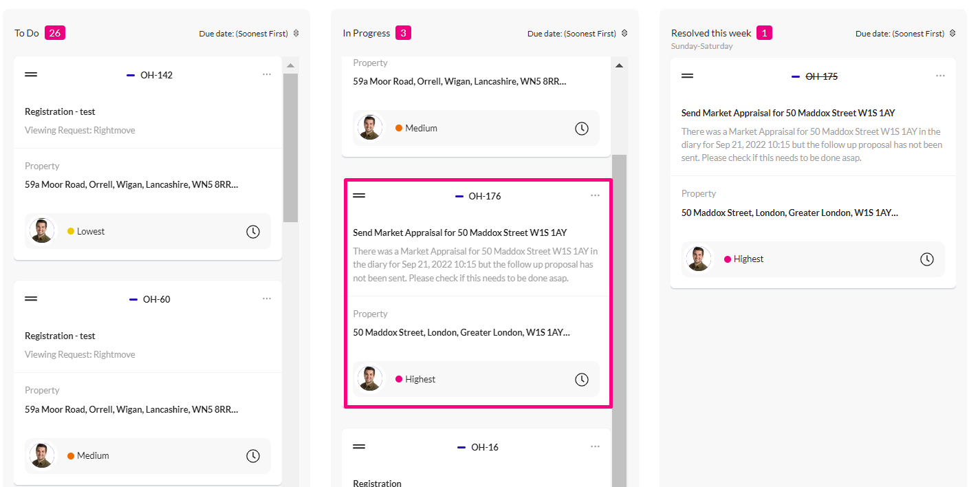Click drag handle icon on OH-175 card
The height and width of the screenshot is (487, 980).
click(x=688, y=76)
